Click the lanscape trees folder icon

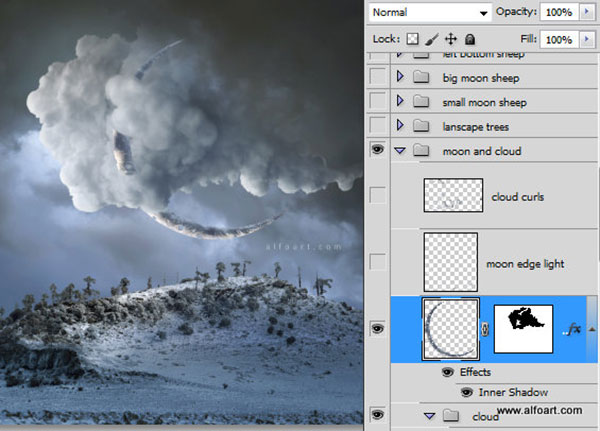coord(421,126)
